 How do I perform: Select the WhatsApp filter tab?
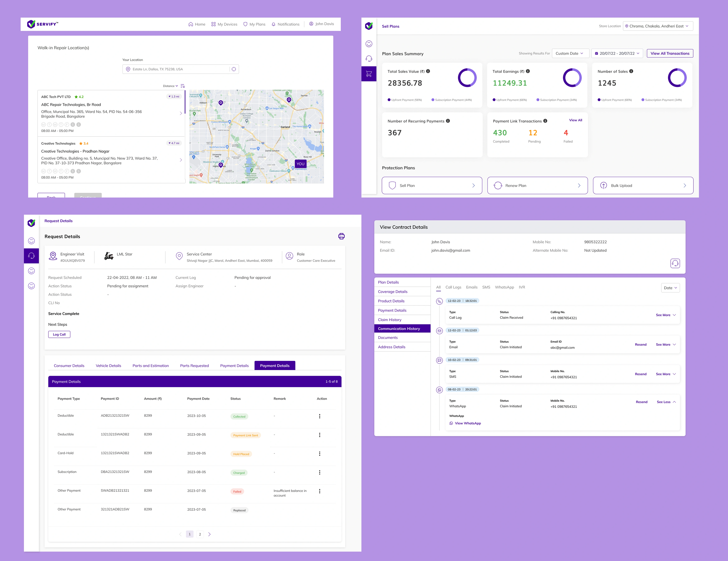point(504,287)
